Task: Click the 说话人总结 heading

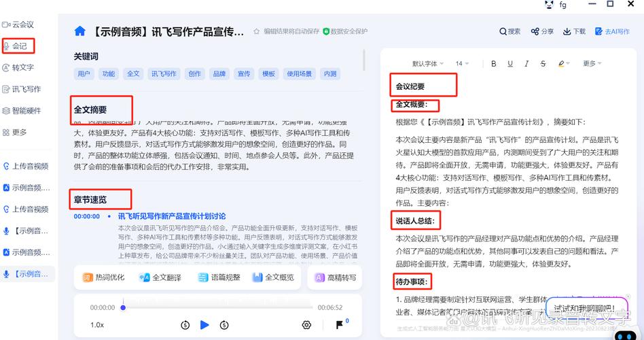Action: 415,221
